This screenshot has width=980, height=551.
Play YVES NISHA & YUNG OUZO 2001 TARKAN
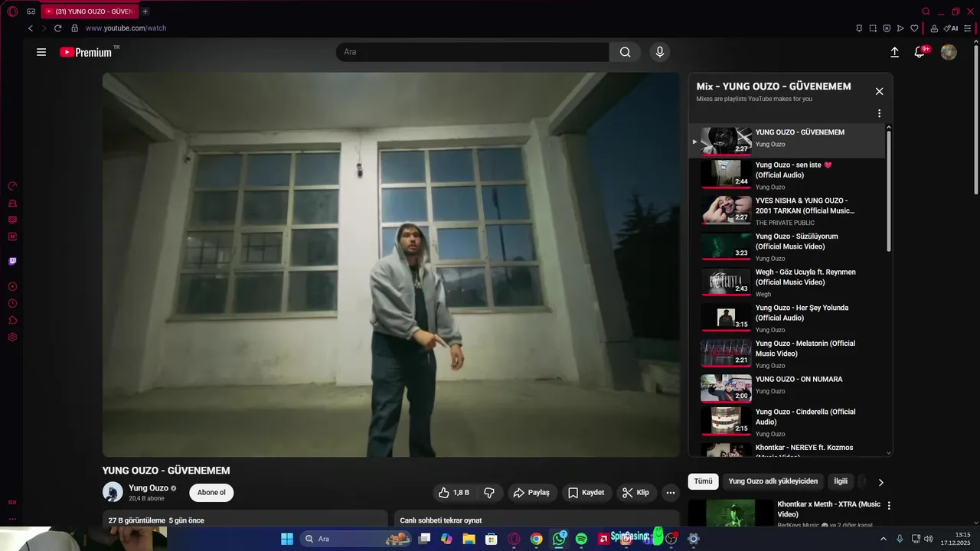pyautogui.click(x=786, y=211)
